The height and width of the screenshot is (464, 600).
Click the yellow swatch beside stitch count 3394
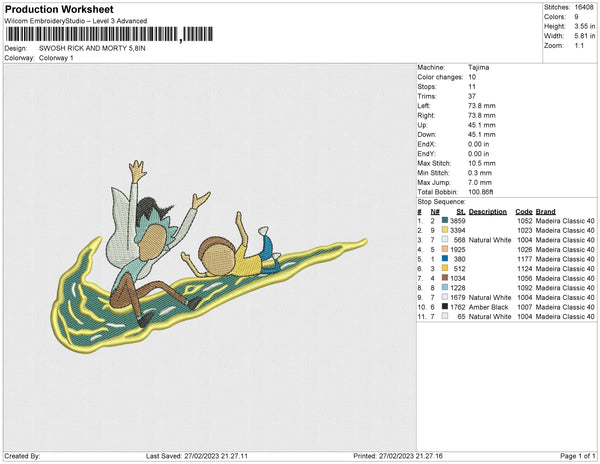click(445, 230)
